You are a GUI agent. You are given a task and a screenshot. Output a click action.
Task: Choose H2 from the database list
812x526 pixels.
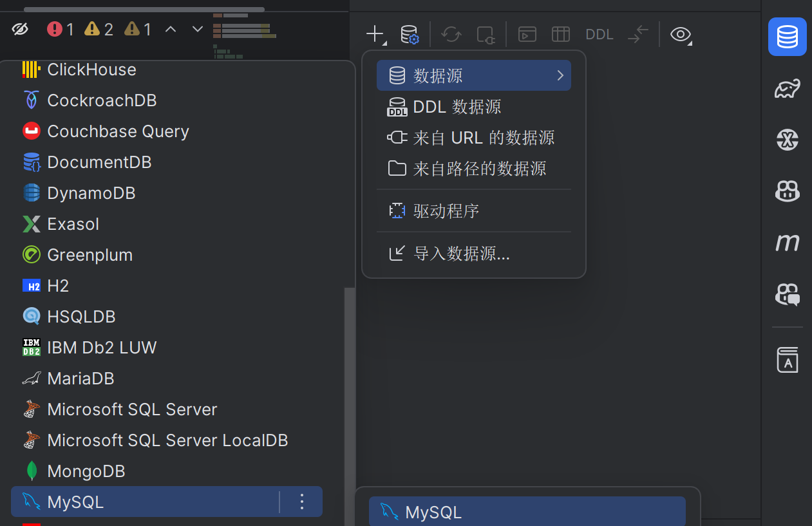167,286
